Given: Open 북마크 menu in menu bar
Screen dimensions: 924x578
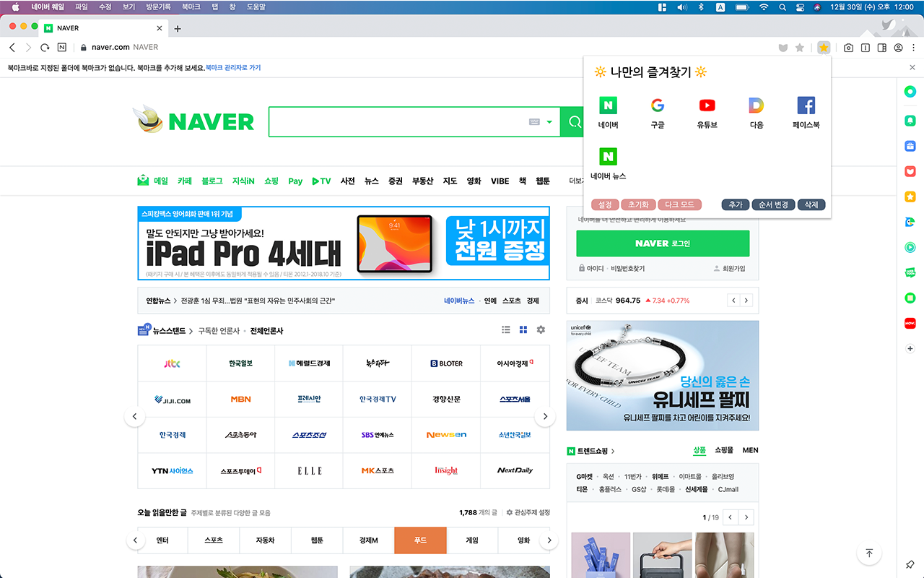Looking at the screenshot, I should [191, 7].
